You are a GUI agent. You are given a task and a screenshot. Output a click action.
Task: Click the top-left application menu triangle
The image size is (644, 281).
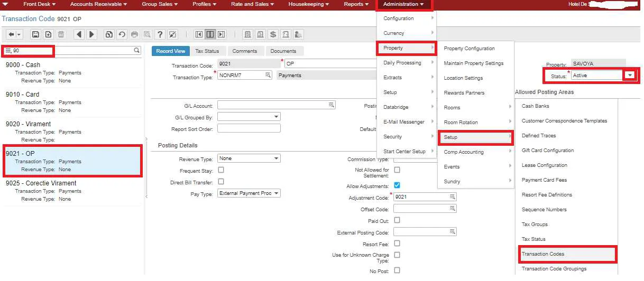pyautogui.click(x=5, y=4)
